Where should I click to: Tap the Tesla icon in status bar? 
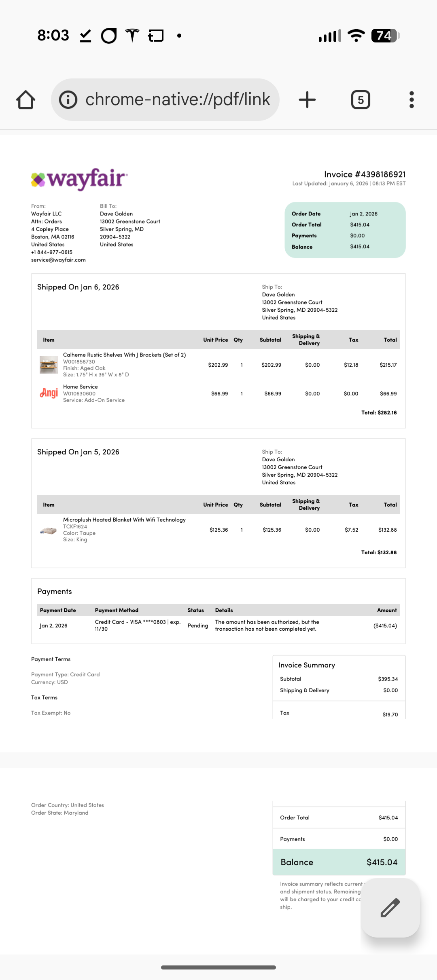click(x=132, y=36)
